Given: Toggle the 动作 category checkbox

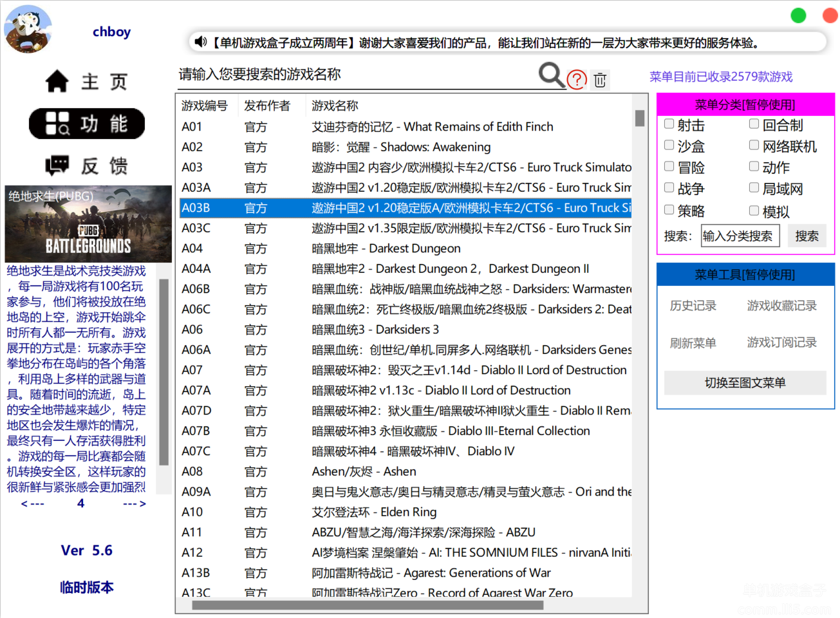Looking at the screenshot, I should pos(754,166).
